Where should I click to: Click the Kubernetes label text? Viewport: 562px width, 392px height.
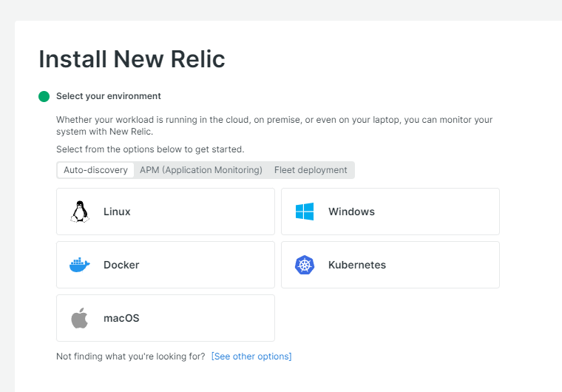point(357,265)
